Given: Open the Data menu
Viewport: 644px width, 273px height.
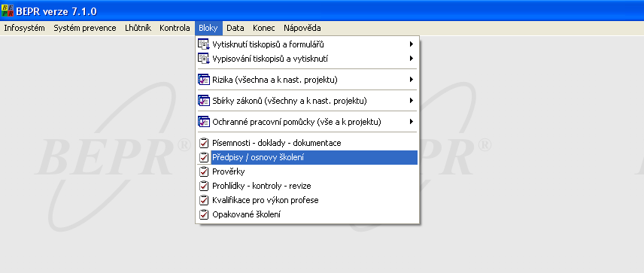Looking at the screenshot, I should 235,28.
